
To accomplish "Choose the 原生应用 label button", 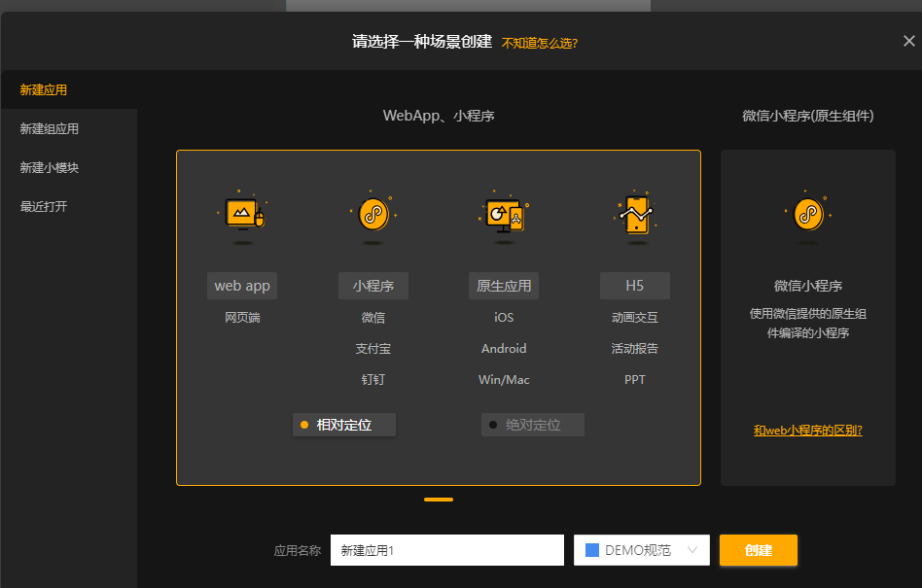I will pyautogui.click(x=504, y=286).
